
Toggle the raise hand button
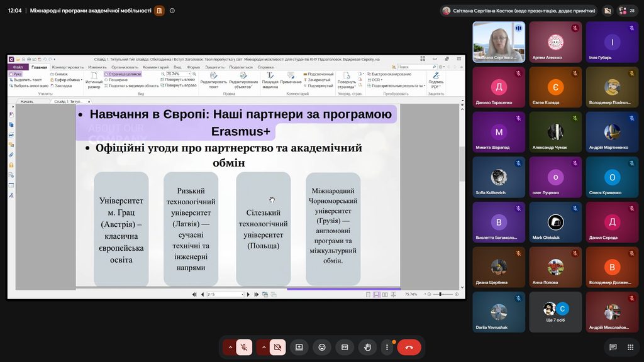(367, 347)
